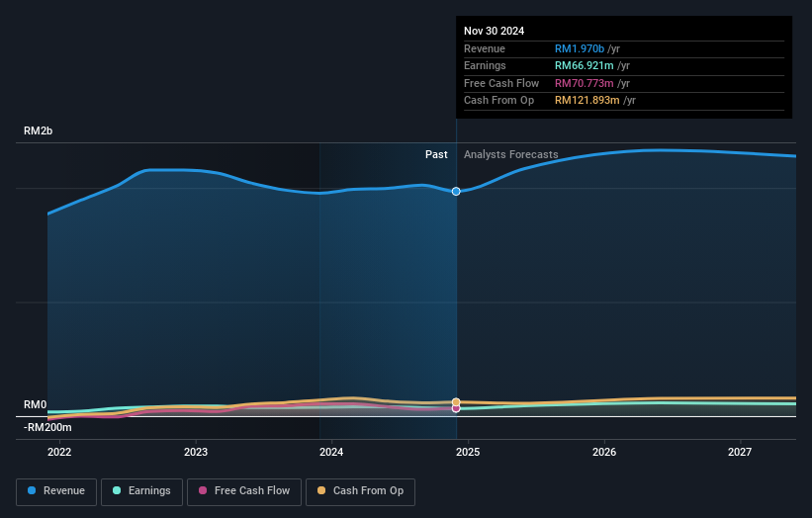Click the RM70.773m free cash flow value

click(x=585, y=83)
